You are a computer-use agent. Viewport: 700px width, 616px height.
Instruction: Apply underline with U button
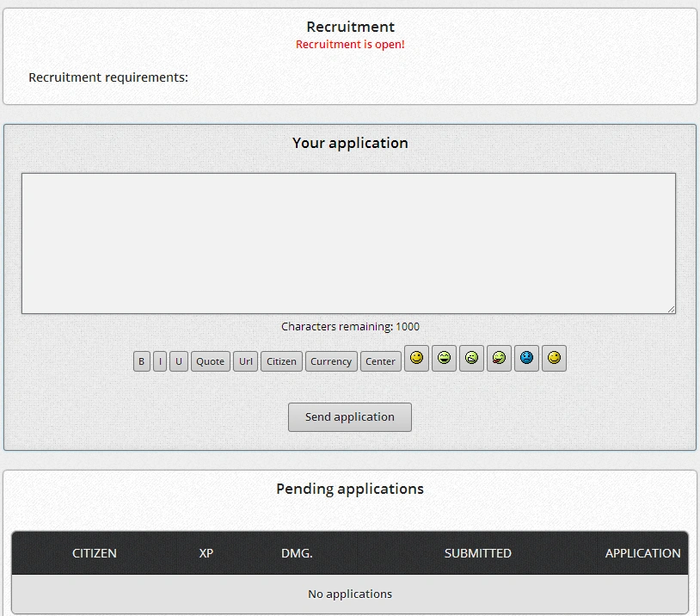coord(179,361)
